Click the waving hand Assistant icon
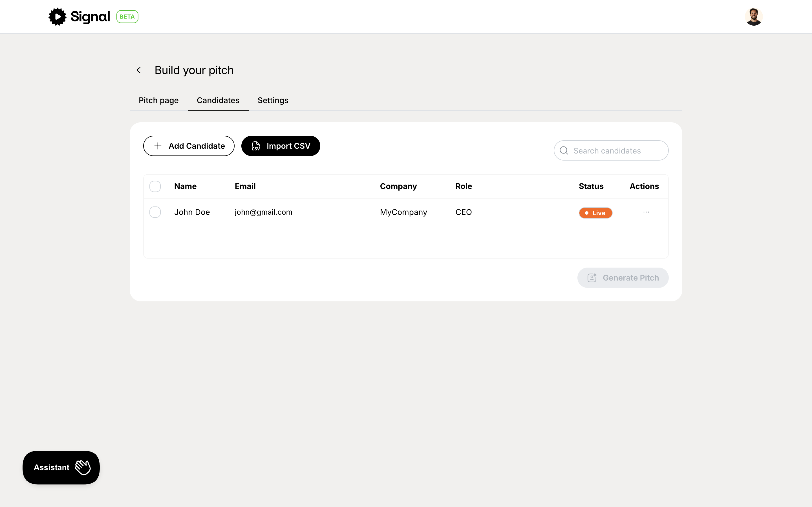This screenshot has width=812, height=507. 83,467
